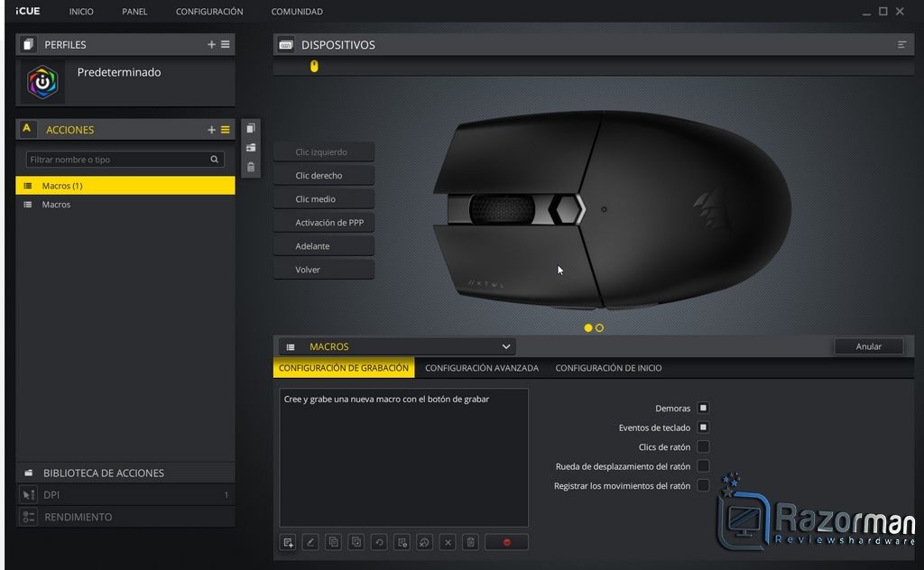Screen dimensions: 924x570
Task: Click the trash icon beside Acciones panel
Action: point(251,167)
